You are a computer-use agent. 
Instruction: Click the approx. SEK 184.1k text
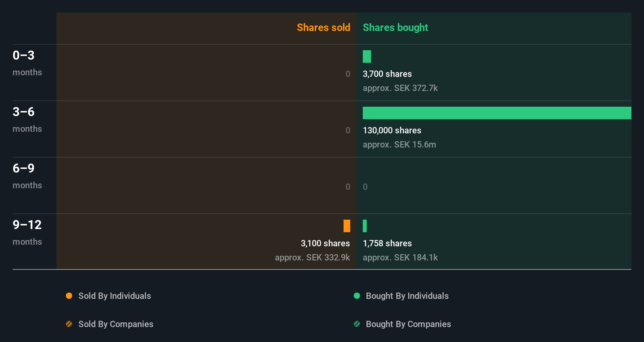(400, 258)
